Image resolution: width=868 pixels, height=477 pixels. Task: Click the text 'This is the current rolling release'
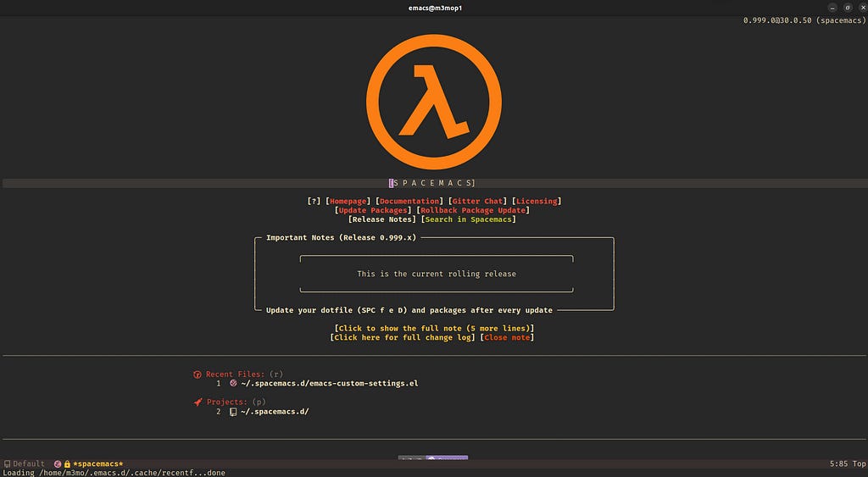coord(437,274)
